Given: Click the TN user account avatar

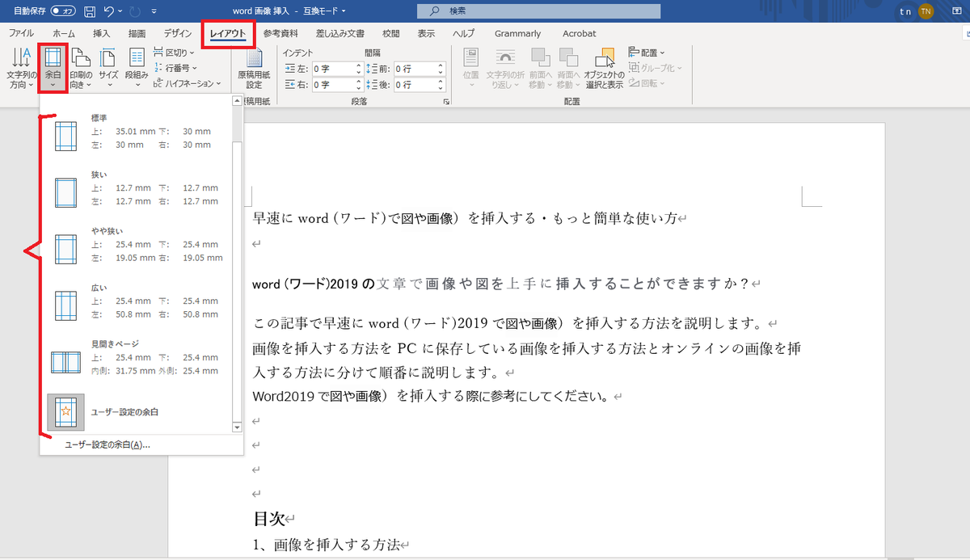Looking at the screenshot, I should pyautogui.click(x=926, y=11).
